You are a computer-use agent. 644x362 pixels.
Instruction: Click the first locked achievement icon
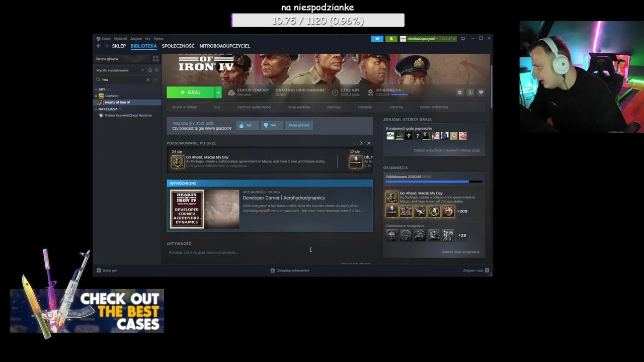[x=392, y=235]
